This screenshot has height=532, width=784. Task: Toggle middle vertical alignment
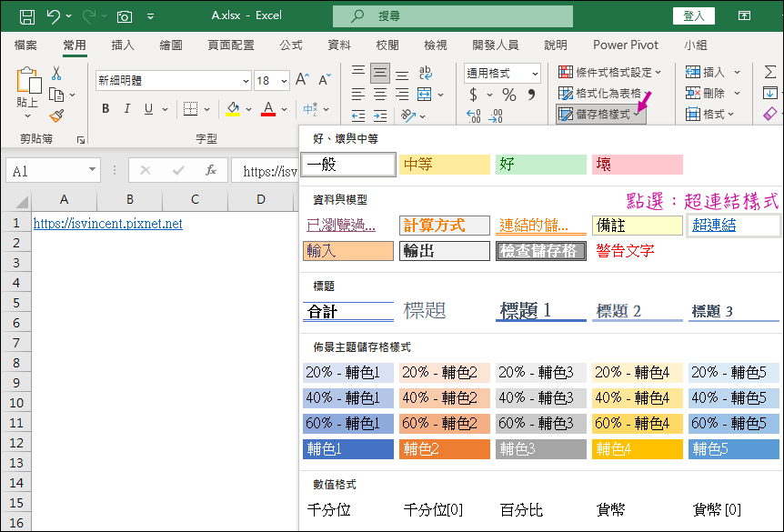click(380, 73)
